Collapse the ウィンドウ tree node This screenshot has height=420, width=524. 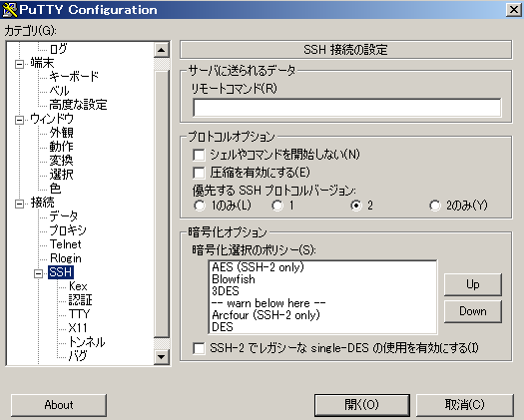20,120
